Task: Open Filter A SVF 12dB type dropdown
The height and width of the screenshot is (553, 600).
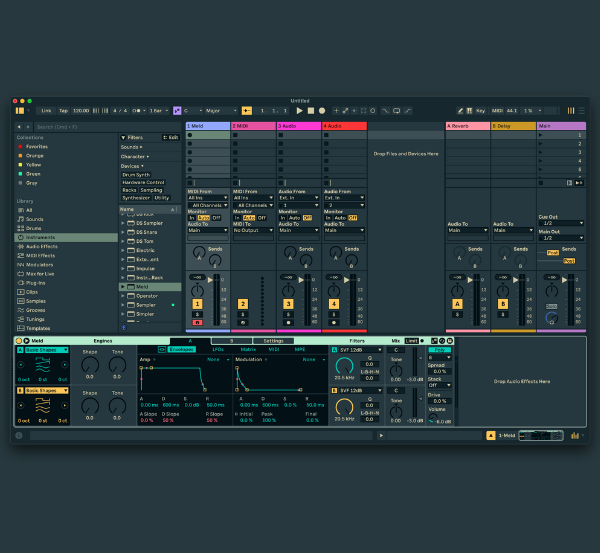Action: click(x=361, y=350)
